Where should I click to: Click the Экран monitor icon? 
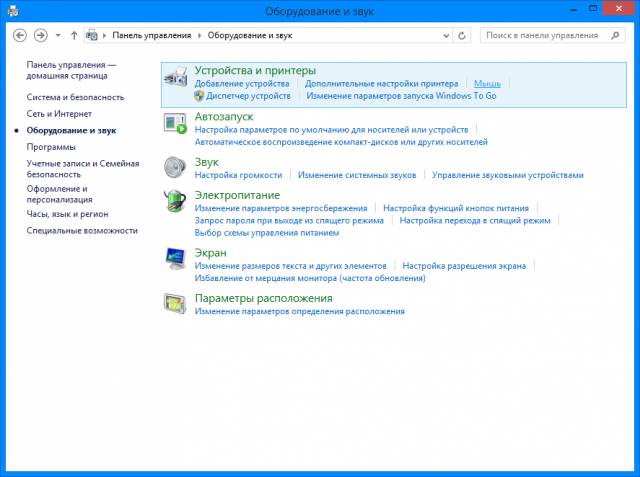click(x=176, y=259)
